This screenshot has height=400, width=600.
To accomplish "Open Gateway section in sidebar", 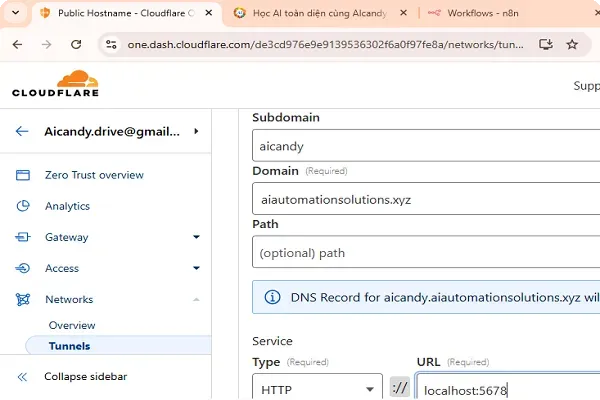I will pyautogui.click(x=67, y=237).
